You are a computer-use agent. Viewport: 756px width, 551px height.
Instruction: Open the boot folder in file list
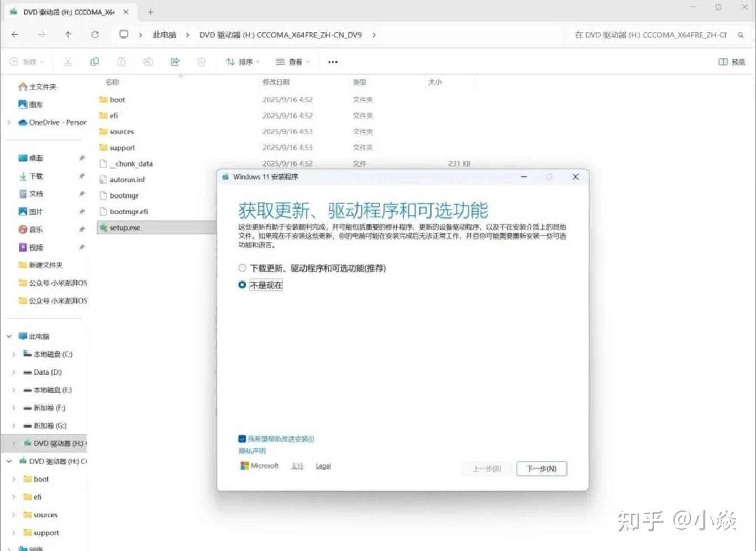[117, 100]
